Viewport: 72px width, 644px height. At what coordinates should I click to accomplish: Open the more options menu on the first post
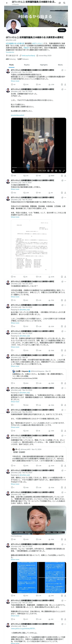tap(65, 70)
